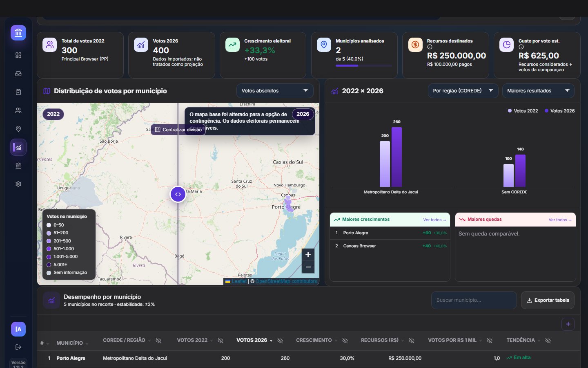Open the inbox icon in sidebar
588x368 pixels.
coord(18,74)
